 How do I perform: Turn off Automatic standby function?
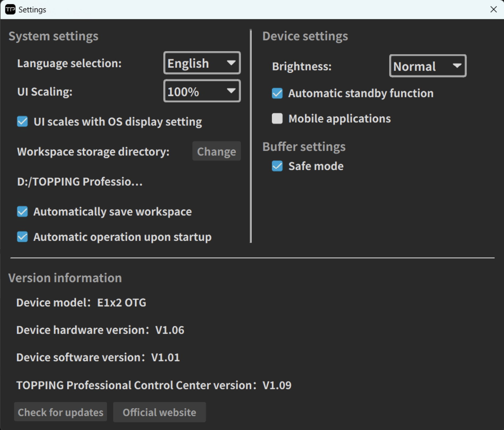pyautogui.click(x=277, y=93)
